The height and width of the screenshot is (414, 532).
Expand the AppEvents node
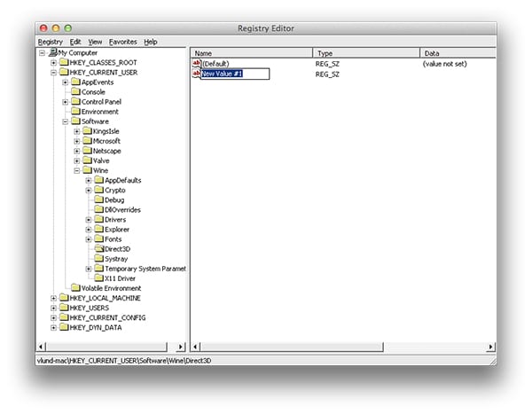tap(65, 82)
